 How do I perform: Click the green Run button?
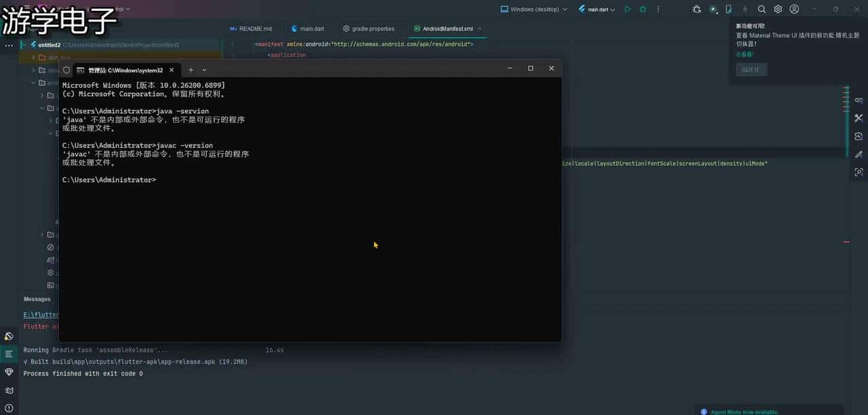pyautogui.click(x=627, y=9)
